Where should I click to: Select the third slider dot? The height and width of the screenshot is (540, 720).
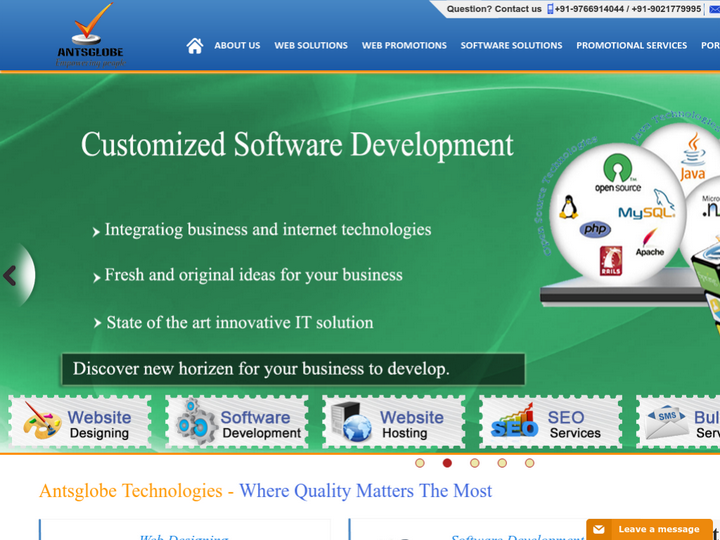[475, 463]
